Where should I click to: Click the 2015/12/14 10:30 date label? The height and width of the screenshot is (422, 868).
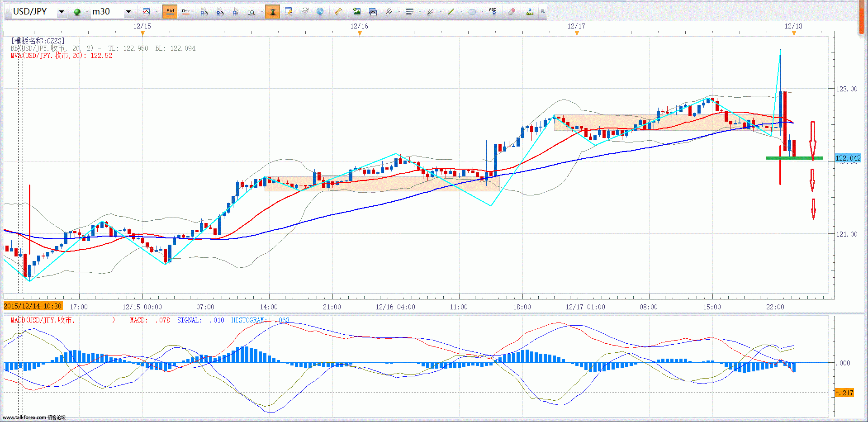(33, 306)
